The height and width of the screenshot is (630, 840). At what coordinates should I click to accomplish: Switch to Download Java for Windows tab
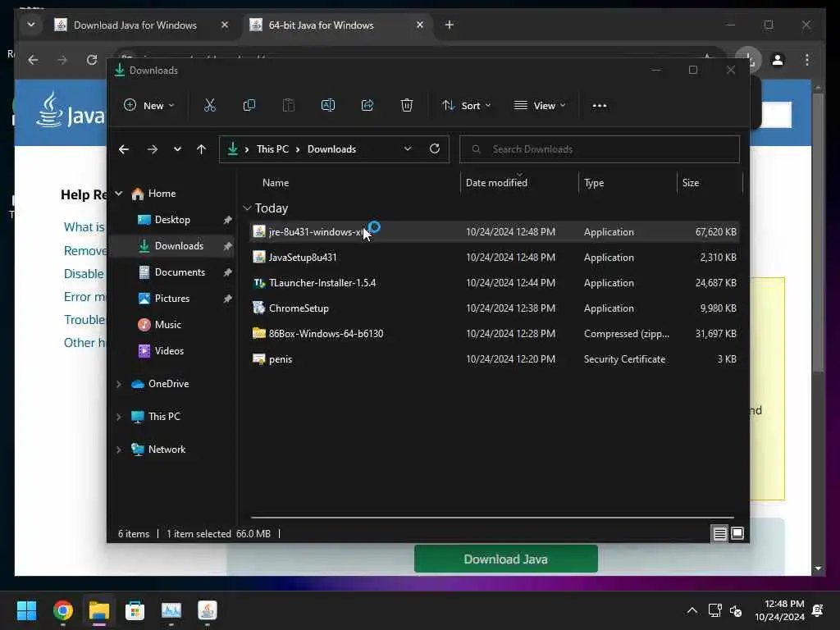pyautogui.click(x=135, y=25)
